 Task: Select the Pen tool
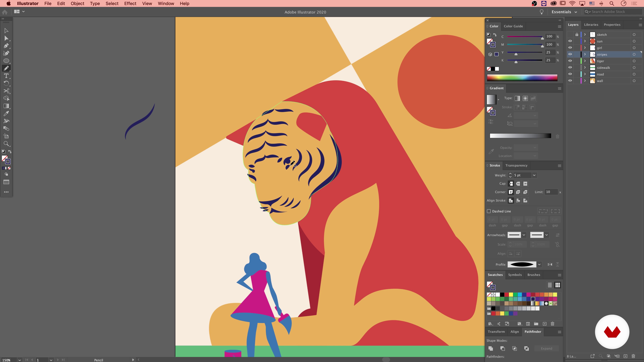[x=6, y=46]
